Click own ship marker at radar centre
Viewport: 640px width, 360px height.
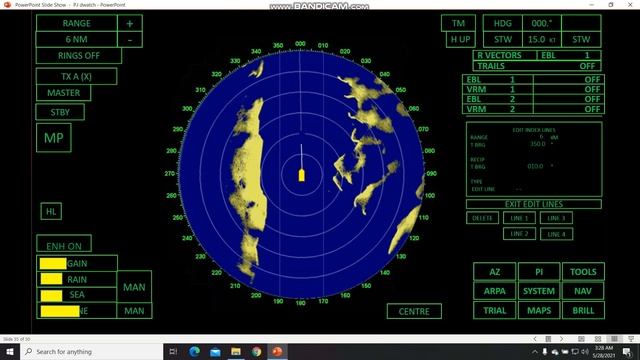tap(302, 175)
